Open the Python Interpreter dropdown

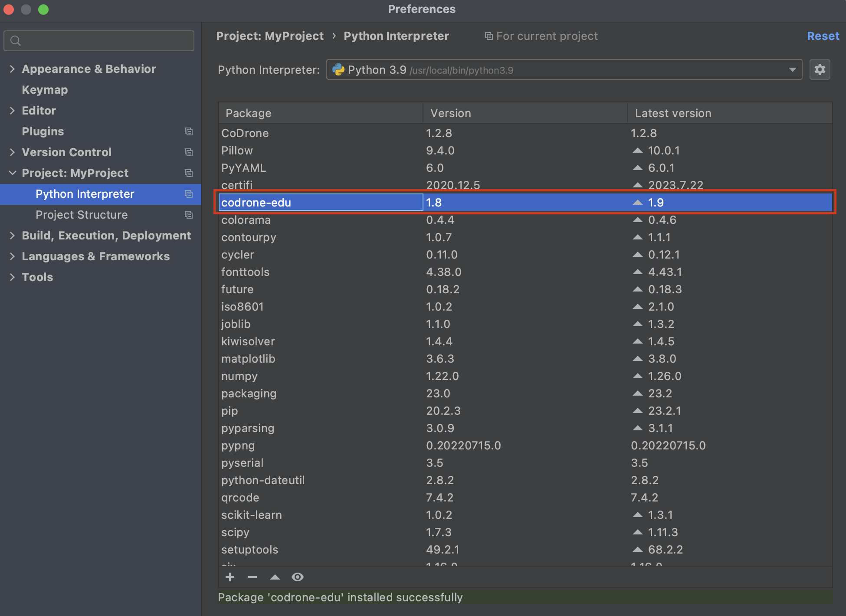tap(792, 70)
